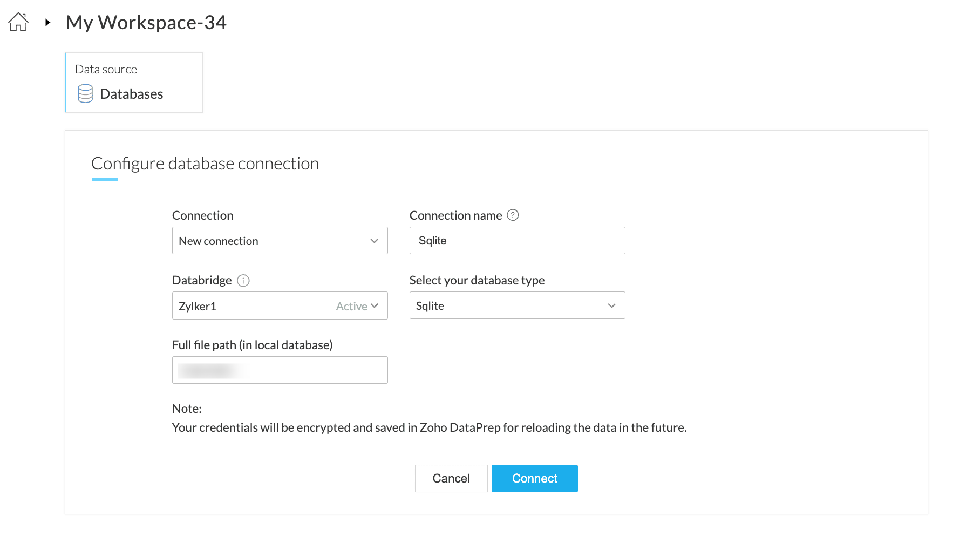The height and width of the screenshot is (557, 980).
Task: Show the Databridge info icon tooltip
Action: 243,281
